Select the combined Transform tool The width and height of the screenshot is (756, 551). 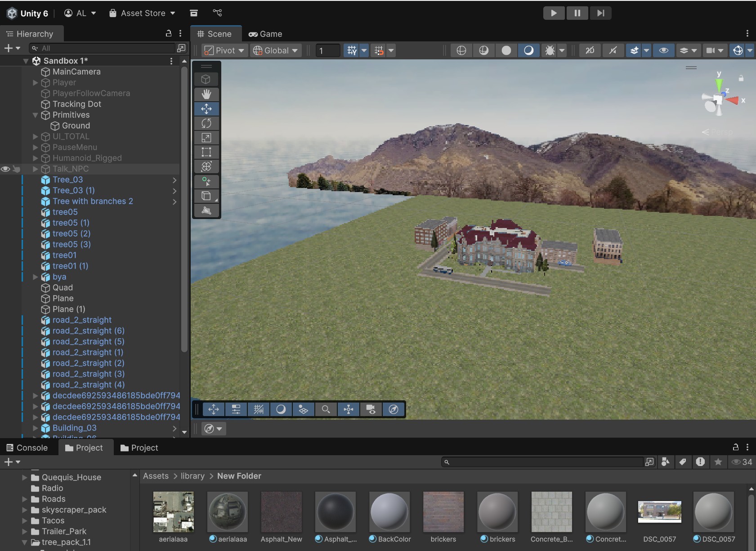[x=206, y=166]
